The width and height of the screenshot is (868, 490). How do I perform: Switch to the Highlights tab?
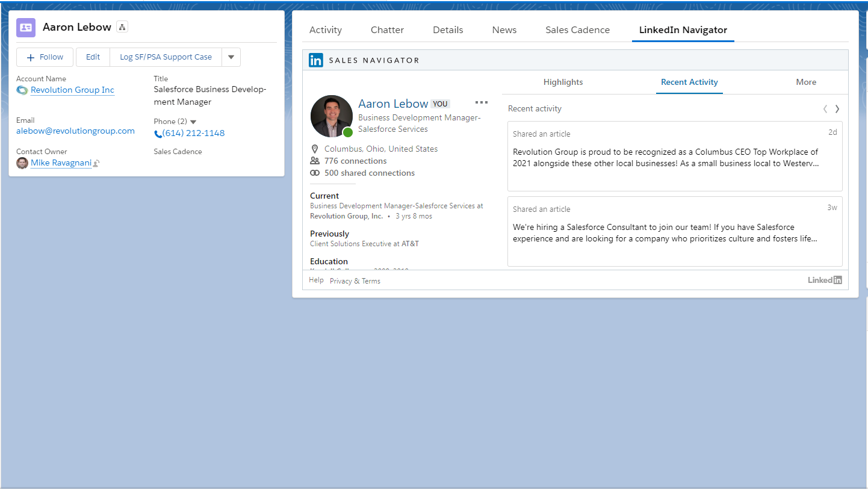click(x=563, y=82)
